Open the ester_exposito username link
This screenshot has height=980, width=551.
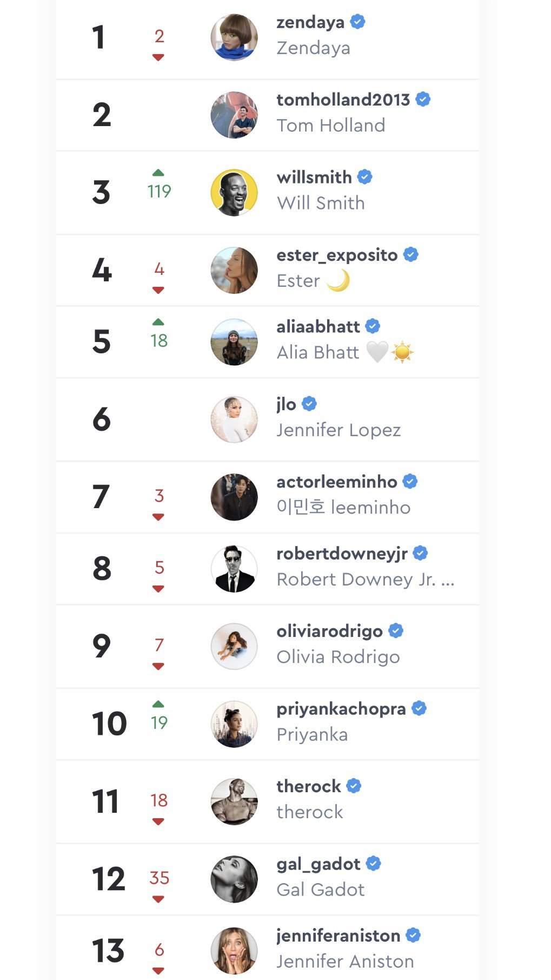click(337, 255)
